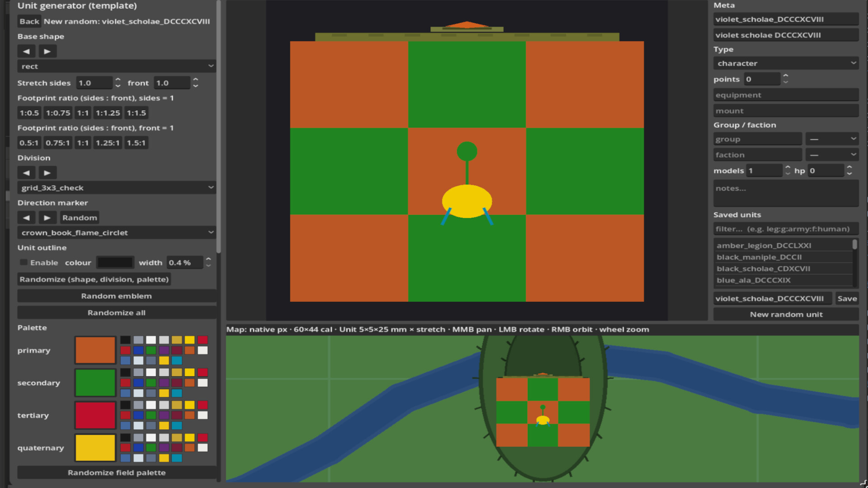Open the base shape dropdown showing rect
868x488 pixels.
pos(117,66)
